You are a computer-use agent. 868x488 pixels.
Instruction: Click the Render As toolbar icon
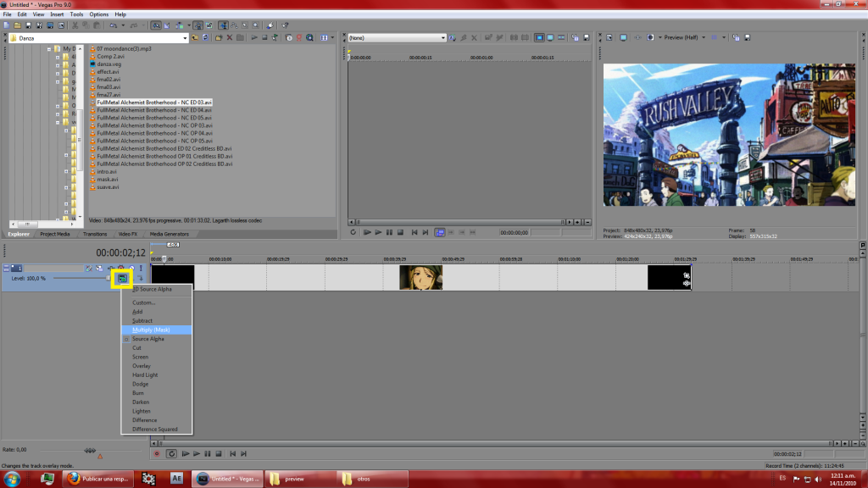click(50, 25)
